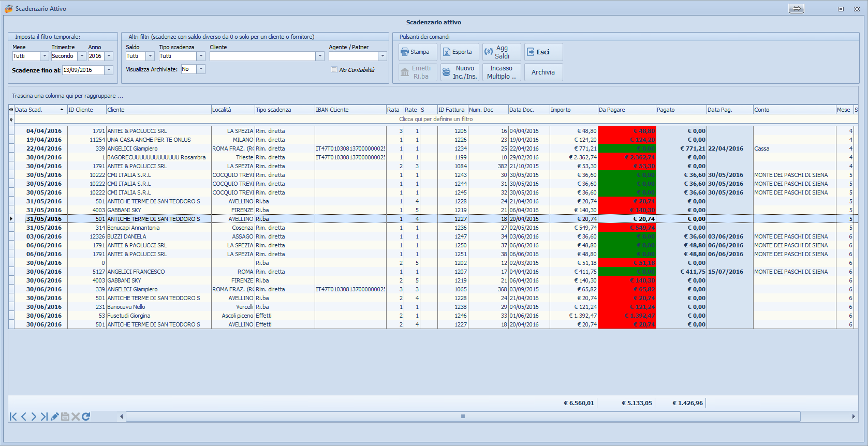Click the Scadenze fino al date field
This screenshot has width=868, height=446.
pos(83,70)
